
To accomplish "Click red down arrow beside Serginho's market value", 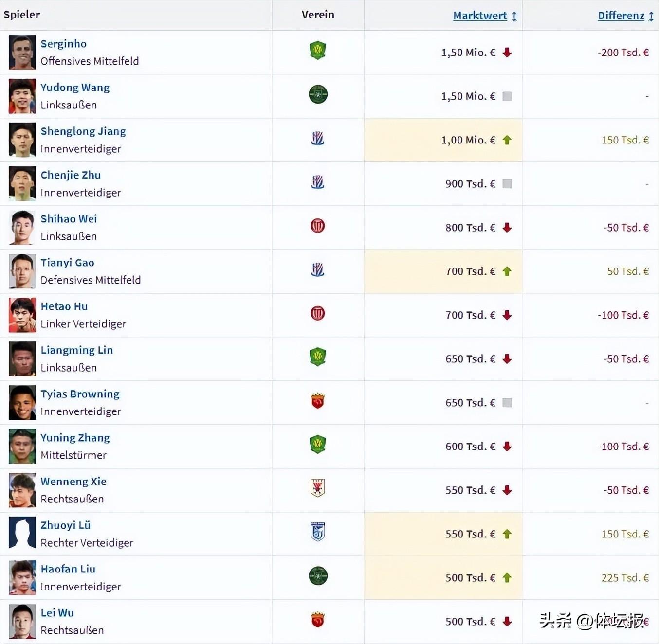I will (507, 53).
